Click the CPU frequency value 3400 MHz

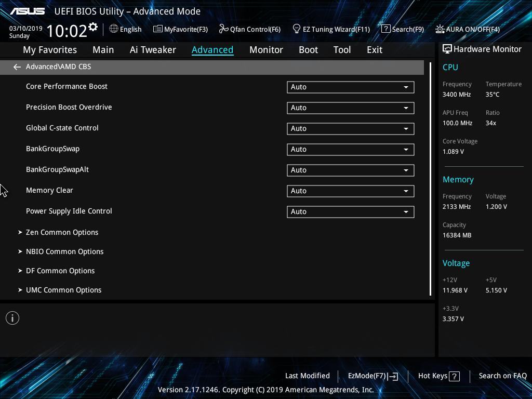point(456,95)
